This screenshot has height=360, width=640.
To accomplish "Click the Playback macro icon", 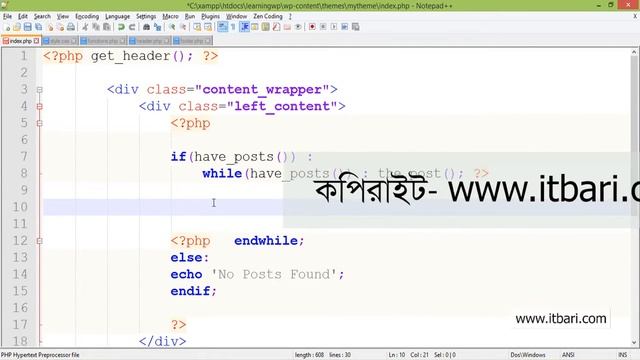I will point(334,27).
